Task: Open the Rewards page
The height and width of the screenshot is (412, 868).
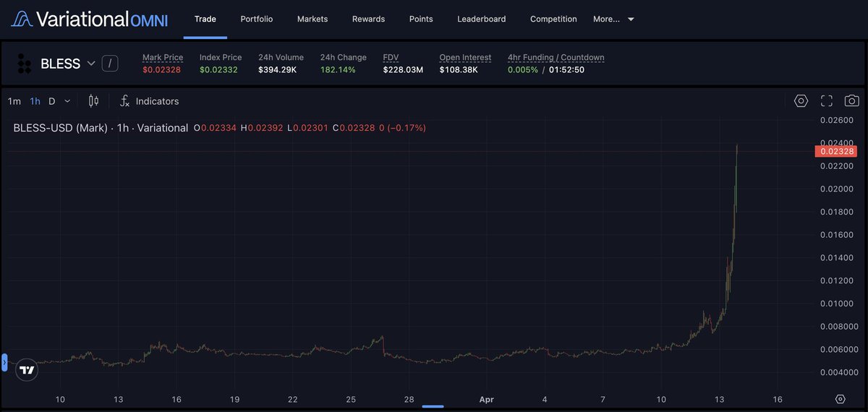Action: 368,19
